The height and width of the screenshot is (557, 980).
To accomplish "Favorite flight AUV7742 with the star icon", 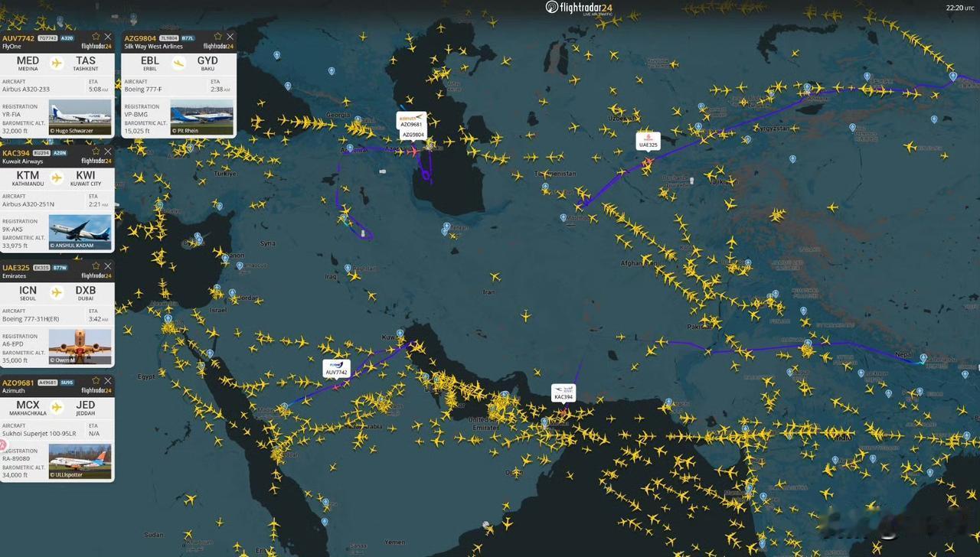I will click(96, 37).
